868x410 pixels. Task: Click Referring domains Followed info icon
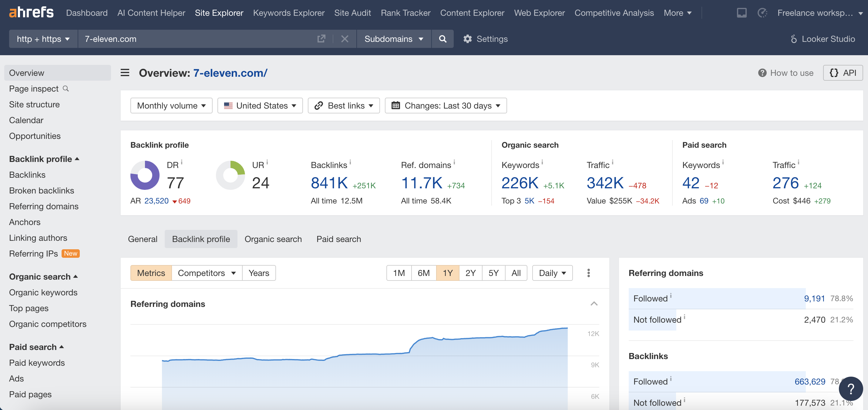pos(671,295)
